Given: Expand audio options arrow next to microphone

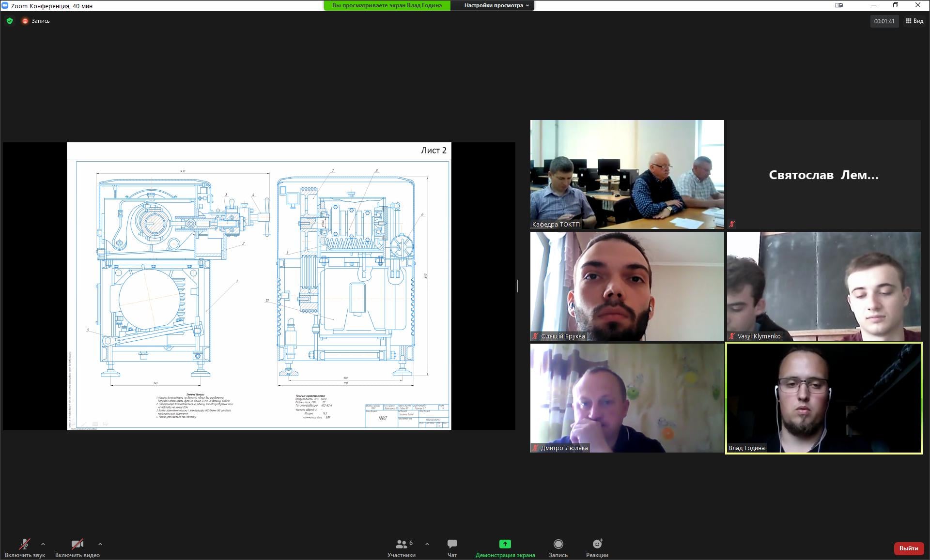Looking at the screenshot, I should pyautogui.click(x=43, y=544).
